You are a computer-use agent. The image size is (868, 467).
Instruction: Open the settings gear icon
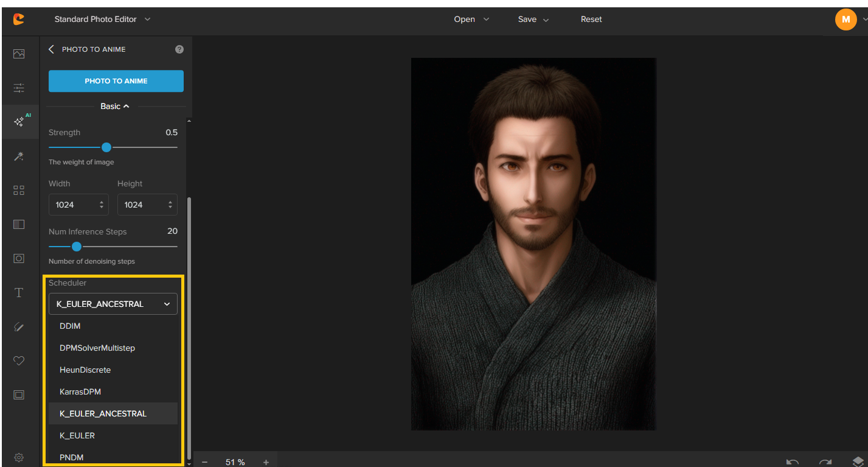coord(19,457)
